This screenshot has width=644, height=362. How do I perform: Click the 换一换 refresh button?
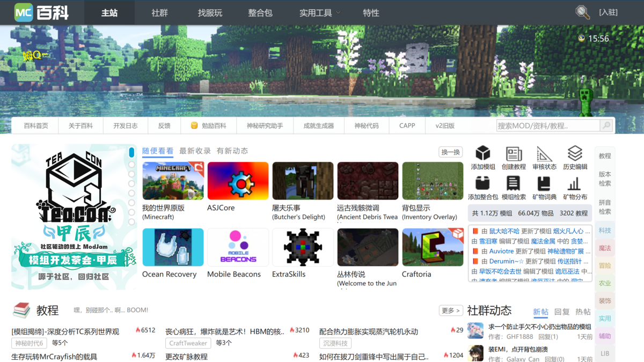[451, 152]
